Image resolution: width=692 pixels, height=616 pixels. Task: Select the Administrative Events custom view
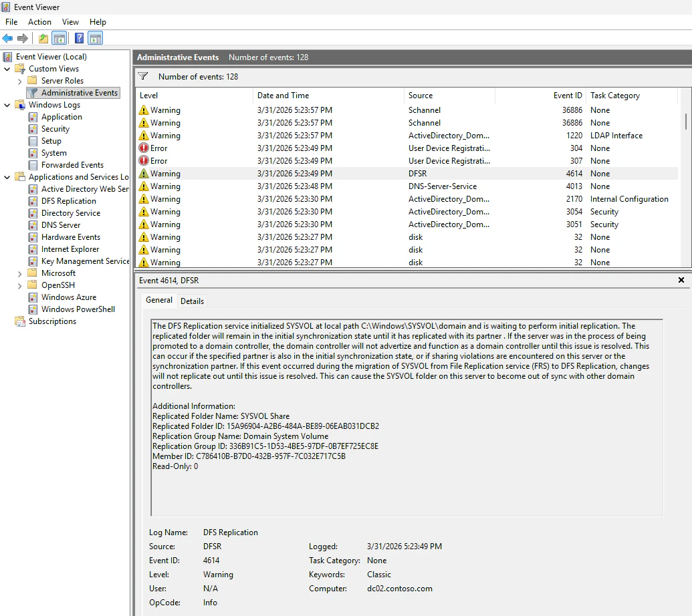click(74, 93)
